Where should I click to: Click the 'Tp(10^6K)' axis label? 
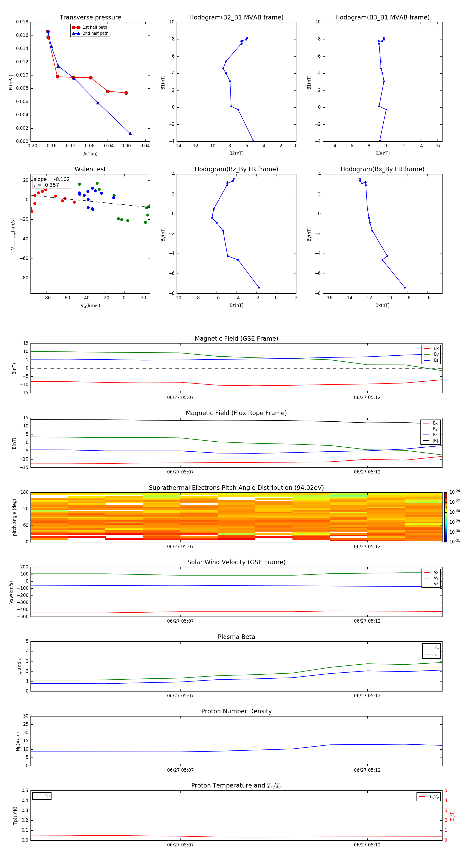tap(15, 816)
